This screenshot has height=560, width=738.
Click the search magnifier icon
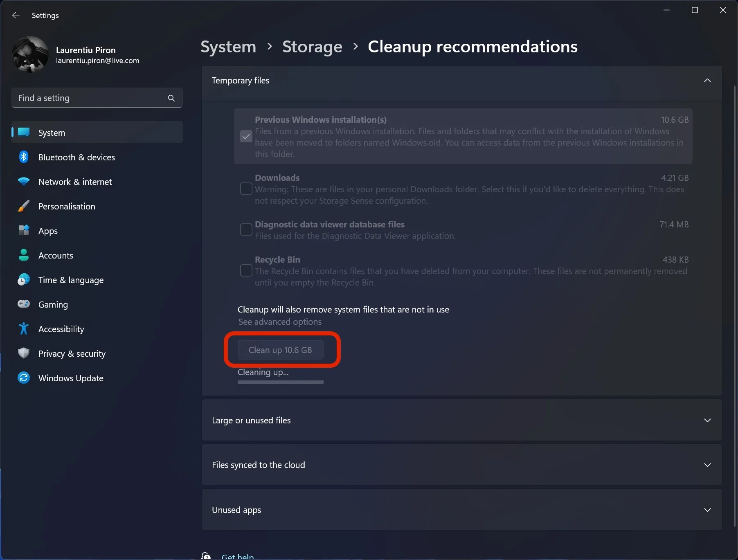pyautogui.click(x=171, y=98)
